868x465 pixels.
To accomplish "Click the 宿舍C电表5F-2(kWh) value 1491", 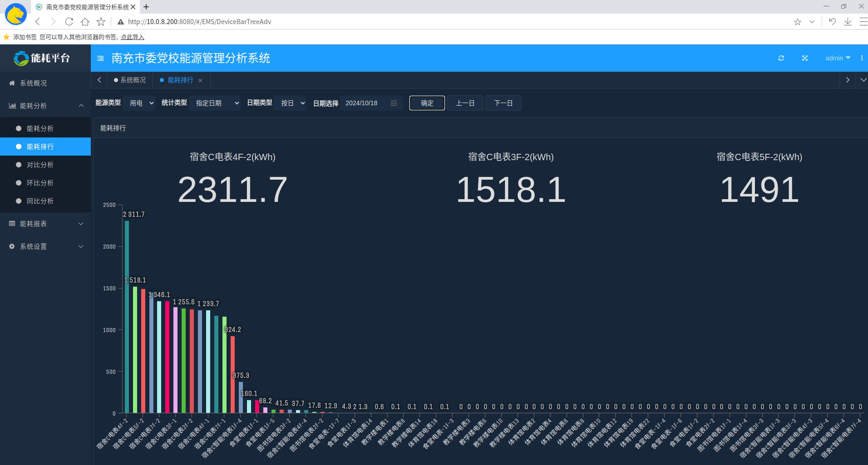I will [759, 190].
